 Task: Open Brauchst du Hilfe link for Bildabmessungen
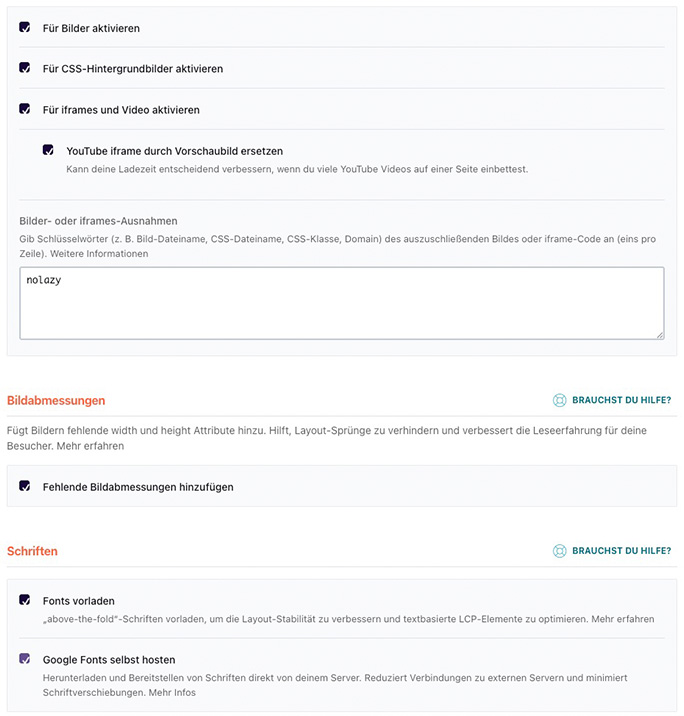[x=621, y=400]
